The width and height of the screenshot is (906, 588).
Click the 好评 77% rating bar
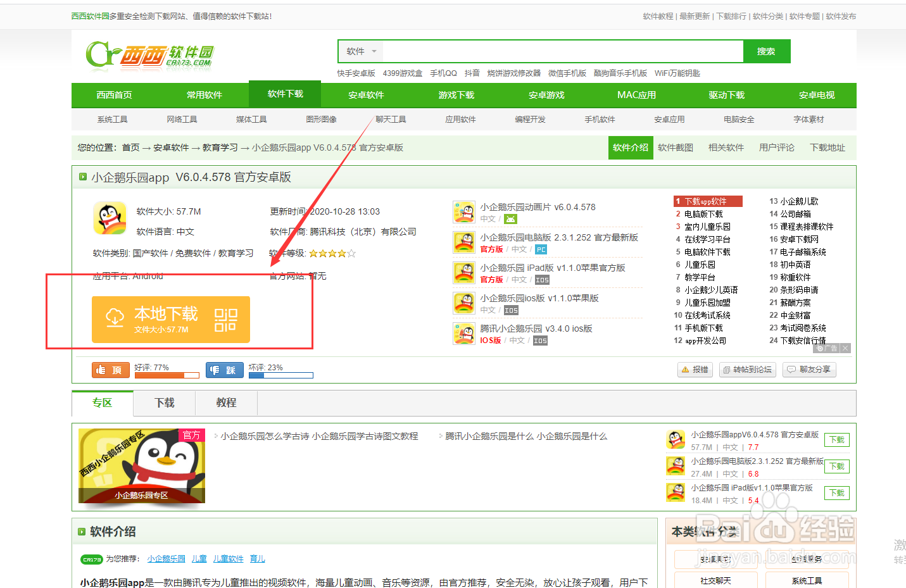(x=167, y=375)
